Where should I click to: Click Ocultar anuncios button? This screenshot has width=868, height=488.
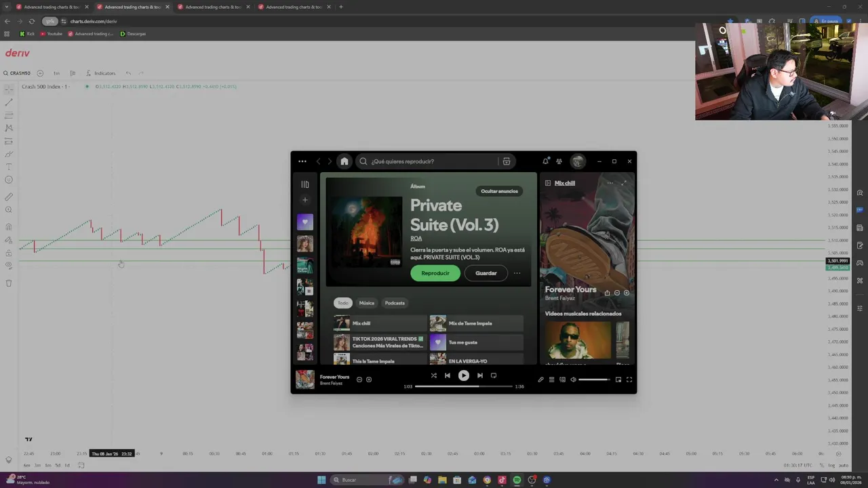pyautogui.click(x=499, y=191)
